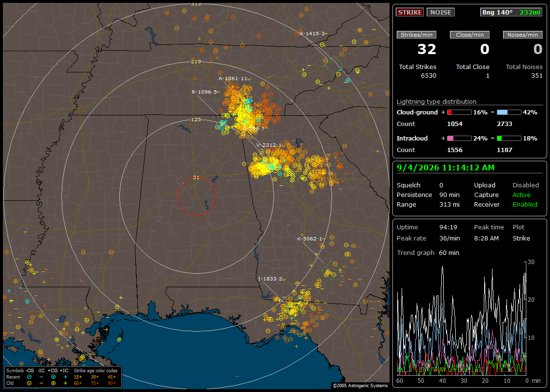
Task: Click the 219 mile range ring label
Action: click(196, 61)
